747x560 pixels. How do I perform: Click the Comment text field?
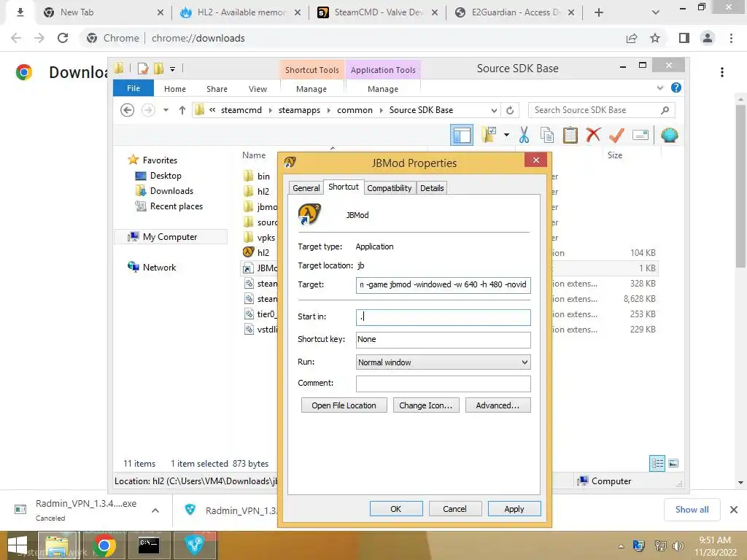[443, 384]
